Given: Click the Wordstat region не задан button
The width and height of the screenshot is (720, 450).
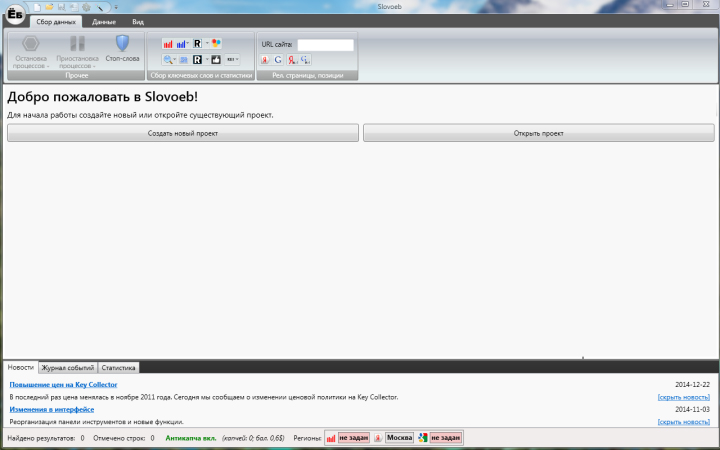Looking at the screenshot, I should [354, 438].
